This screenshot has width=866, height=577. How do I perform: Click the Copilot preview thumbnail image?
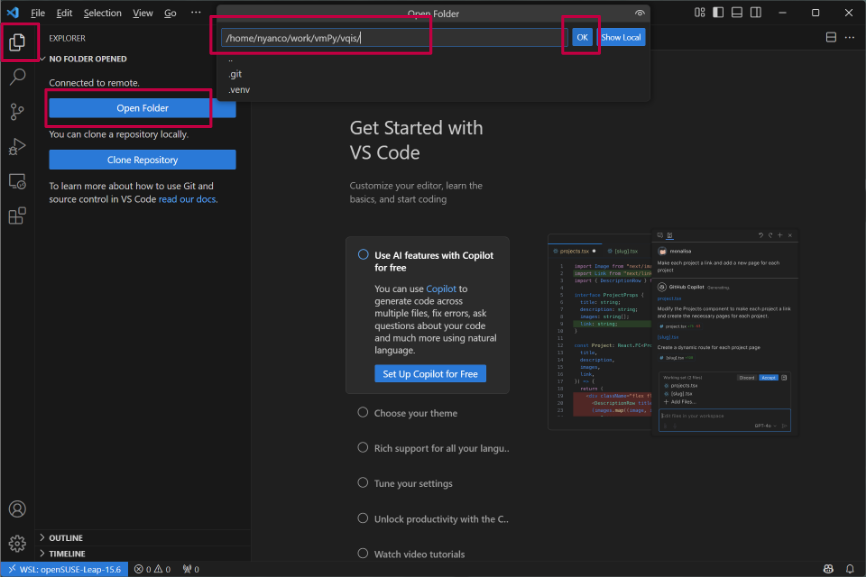pyautogui.click(x=673, y=333)
